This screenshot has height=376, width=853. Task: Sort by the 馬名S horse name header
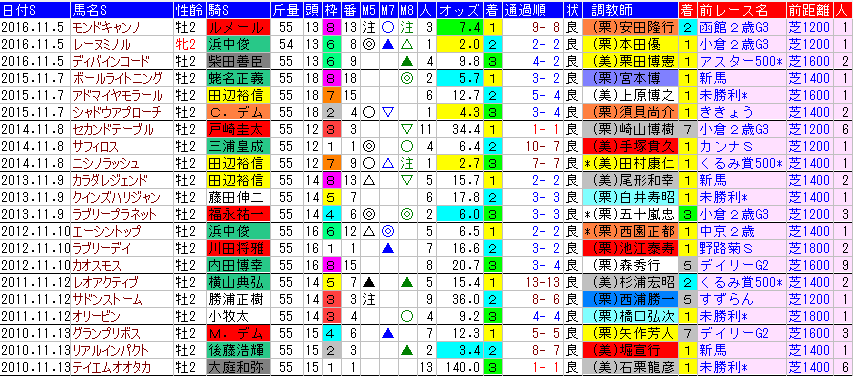coord(122,10)
